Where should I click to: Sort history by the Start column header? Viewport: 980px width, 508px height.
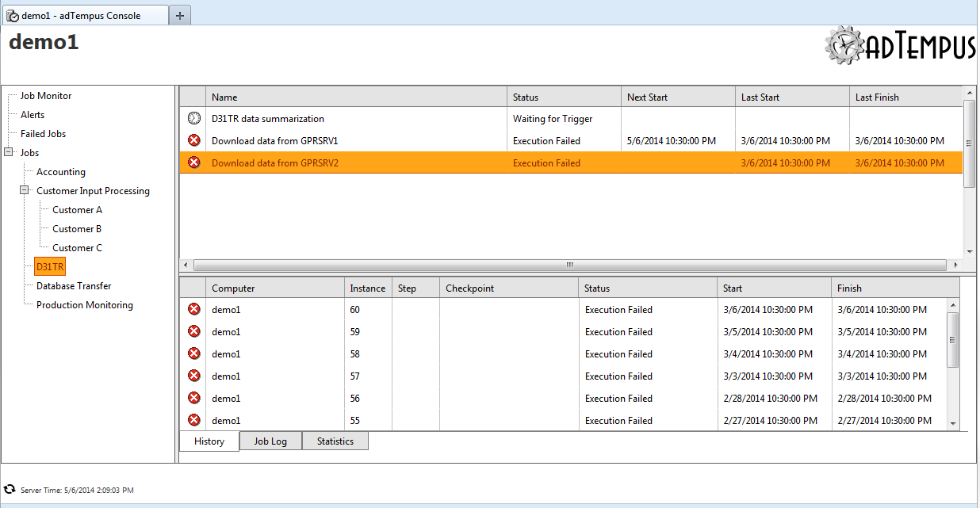pos(775,288)
